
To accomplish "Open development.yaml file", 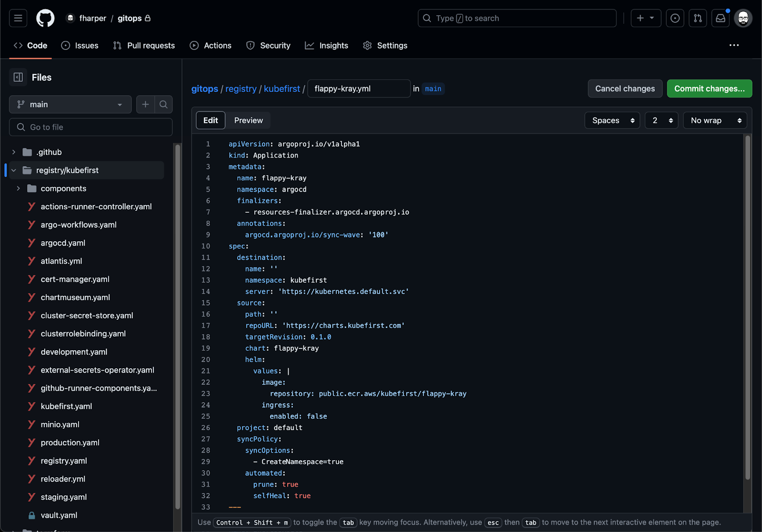I will 74,352.
